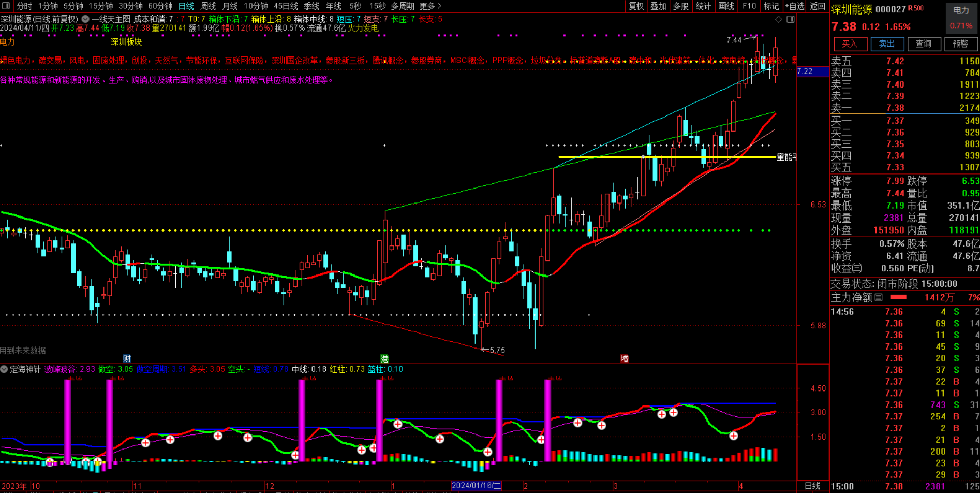The image size is (980, 493).
Task: Select the 30分钟 period tab
Action: coord(130,6)
